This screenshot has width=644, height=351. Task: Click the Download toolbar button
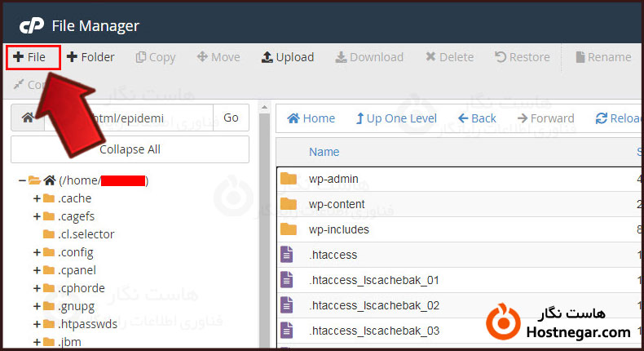[369, 57]
